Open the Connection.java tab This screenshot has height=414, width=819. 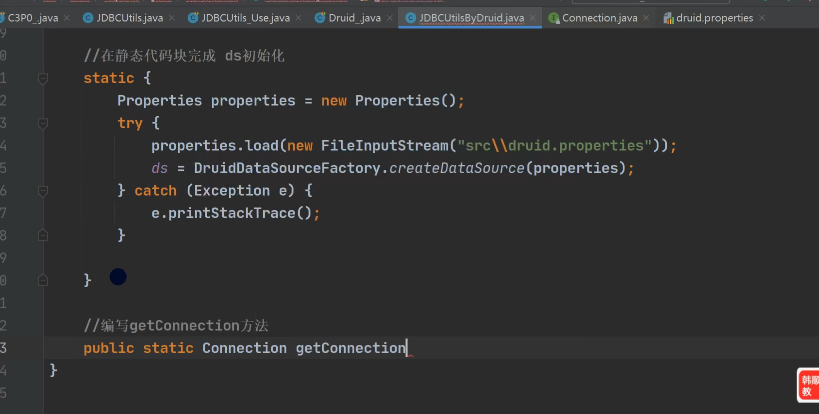click(x=600, y=18)
